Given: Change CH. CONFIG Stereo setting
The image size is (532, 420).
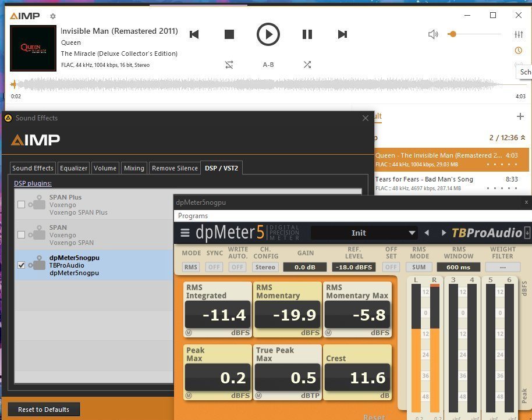Looking at the screenshot, I should 265,267.
